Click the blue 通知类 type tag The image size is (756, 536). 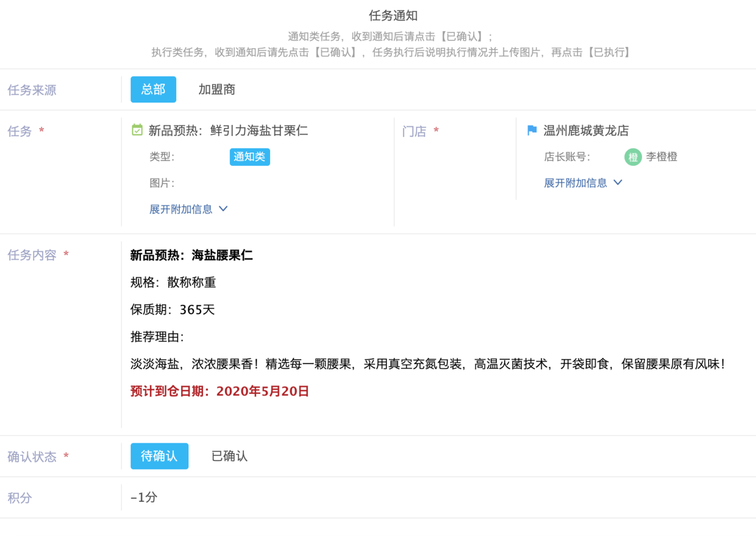pos(249,157)
